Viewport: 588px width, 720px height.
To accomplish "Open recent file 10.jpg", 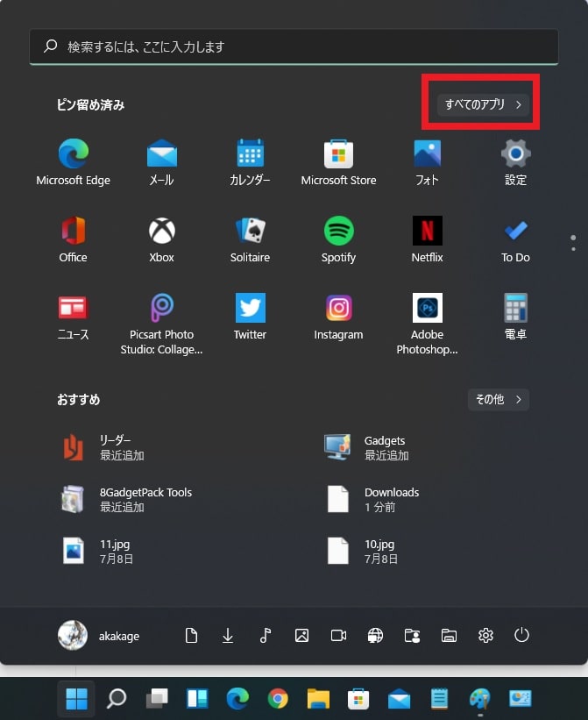I will pyautogui.click(x=362, y=551).
